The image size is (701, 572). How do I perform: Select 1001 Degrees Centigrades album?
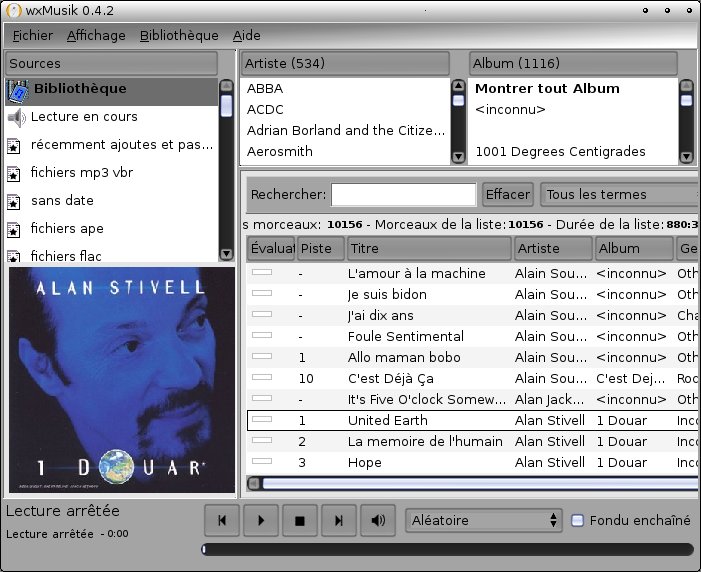click(573, 152)
